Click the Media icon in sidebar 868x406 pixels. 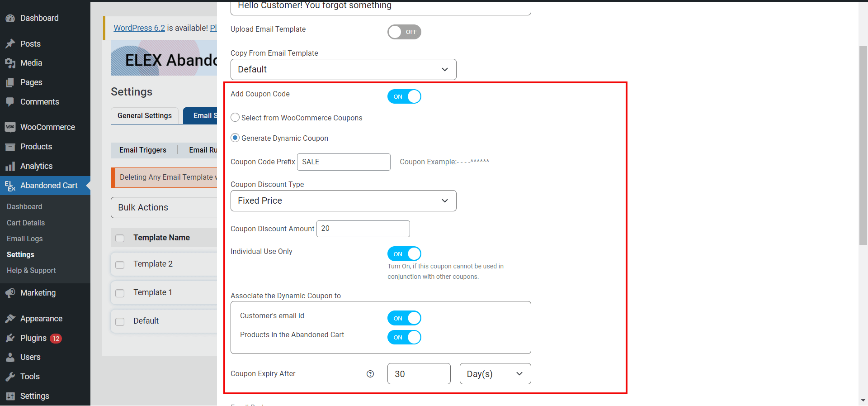10,63
